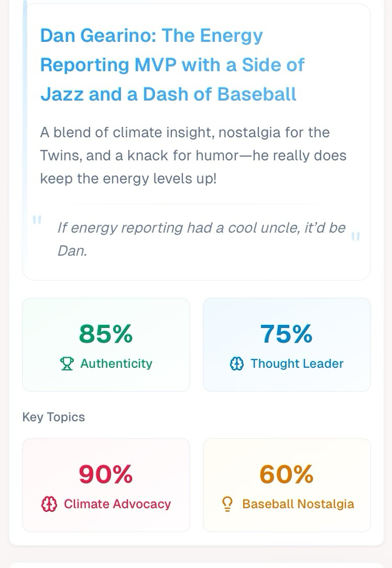Click the 75% Thought Leader score

[x=287, y=334]
